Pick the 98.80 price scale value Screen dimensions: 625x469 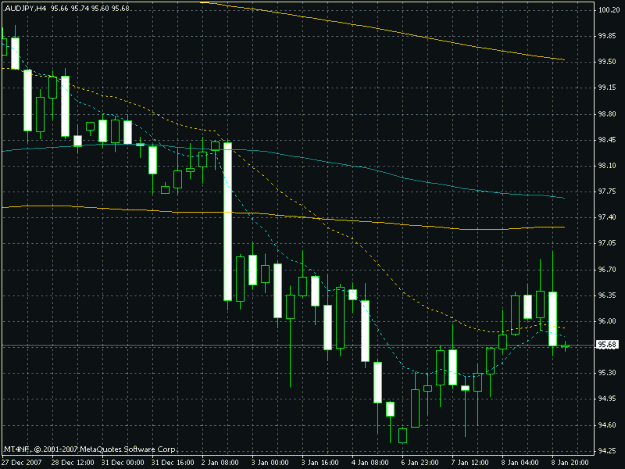606,114
